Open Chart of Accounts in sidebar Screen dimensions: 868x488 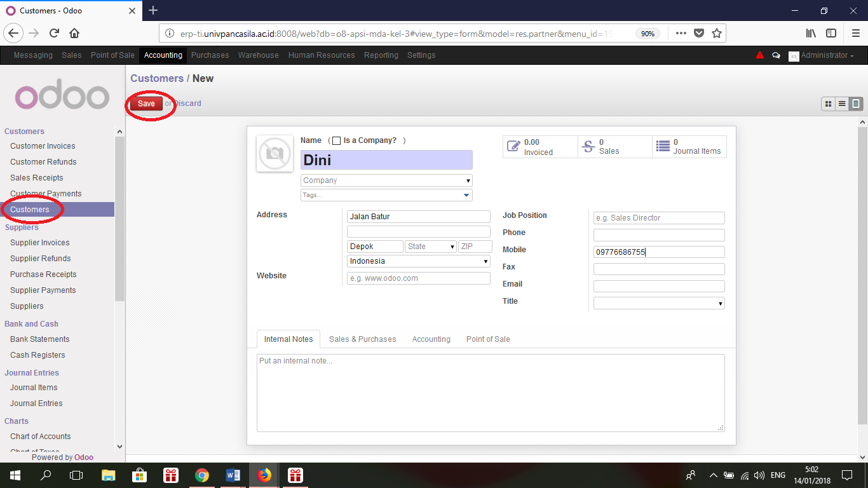click(41, 437)
